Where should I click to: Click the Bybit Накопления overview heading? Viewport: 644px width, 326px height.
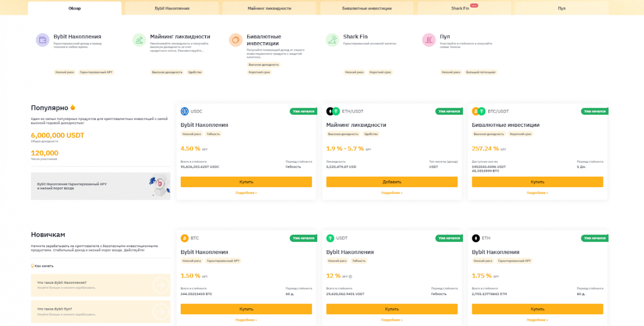(77, 36)
